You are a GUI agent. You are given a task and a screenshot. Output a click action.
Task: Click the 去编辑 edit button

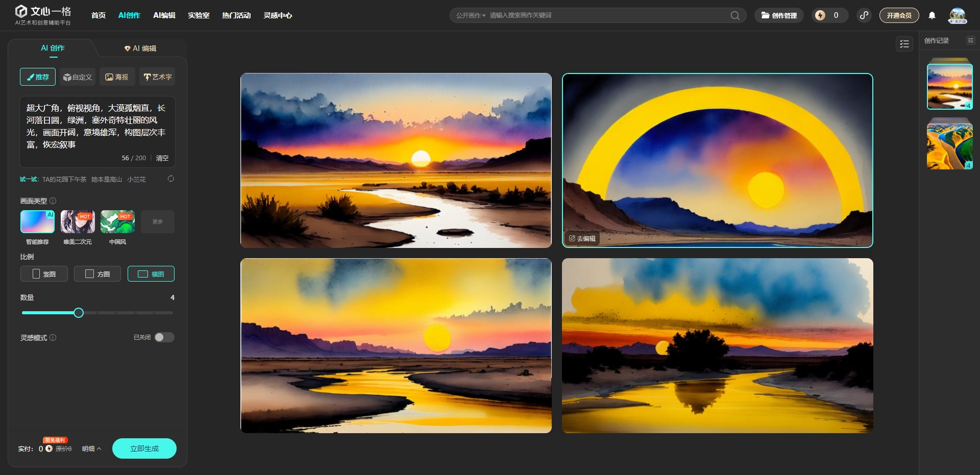pos(582,238)
